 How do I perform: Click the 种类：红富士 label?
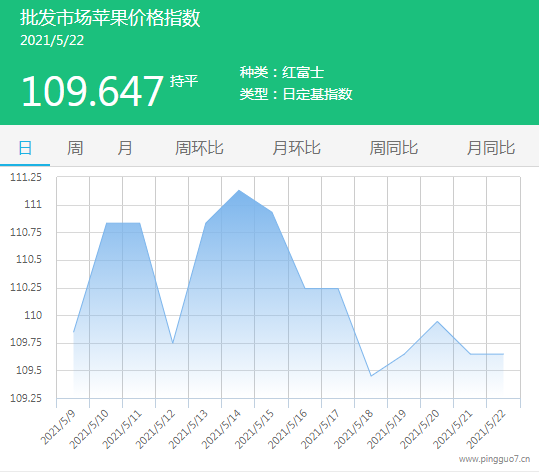pos(282,73)
